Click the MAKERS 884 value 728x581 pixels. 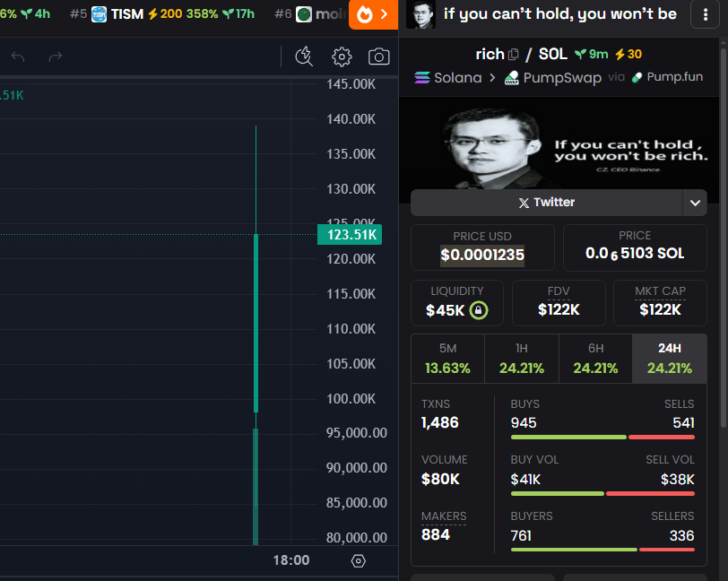[x=436, y=535]
